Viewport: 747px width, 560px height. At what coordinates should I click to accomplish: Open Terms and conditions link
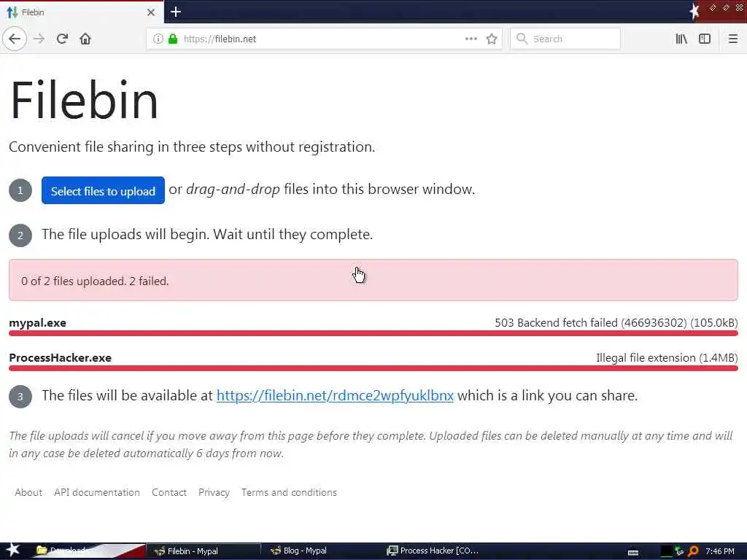pos(289,492)
